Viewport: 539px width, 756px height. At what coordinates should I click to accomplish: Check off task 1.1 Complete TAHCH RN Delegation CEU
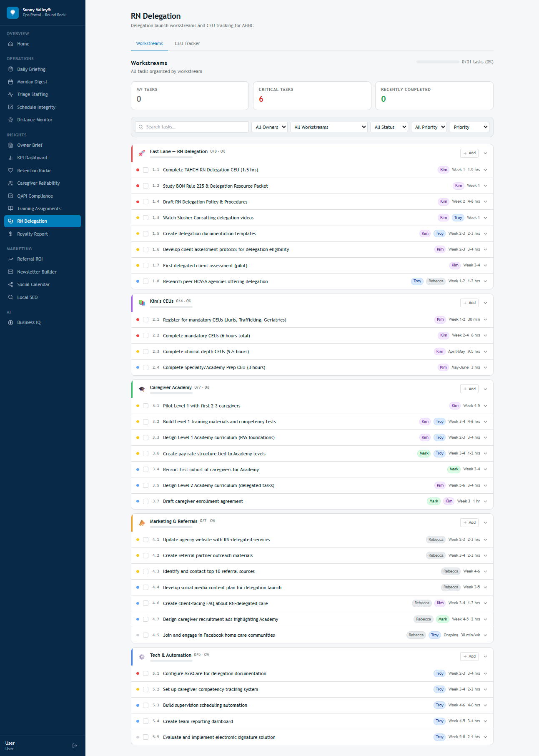click(x=145, y=170)
